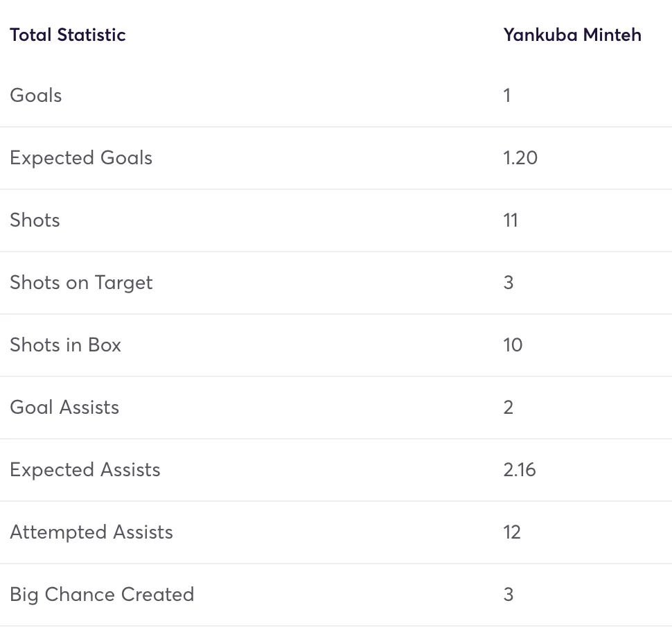Select the Shots value of 11
The width and height of the screenshot is (672, 628).
pos(511,220)
